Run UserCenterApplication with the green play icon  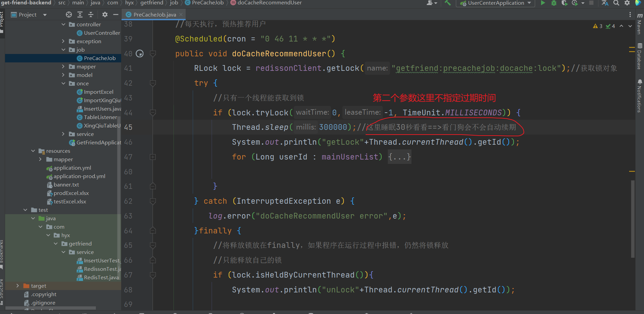click(543, 3)
